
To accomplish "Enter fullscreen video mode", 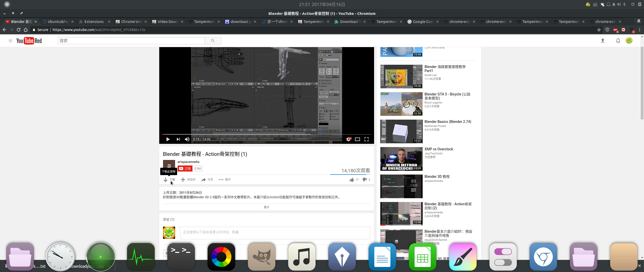I will (x=367, y=139).
